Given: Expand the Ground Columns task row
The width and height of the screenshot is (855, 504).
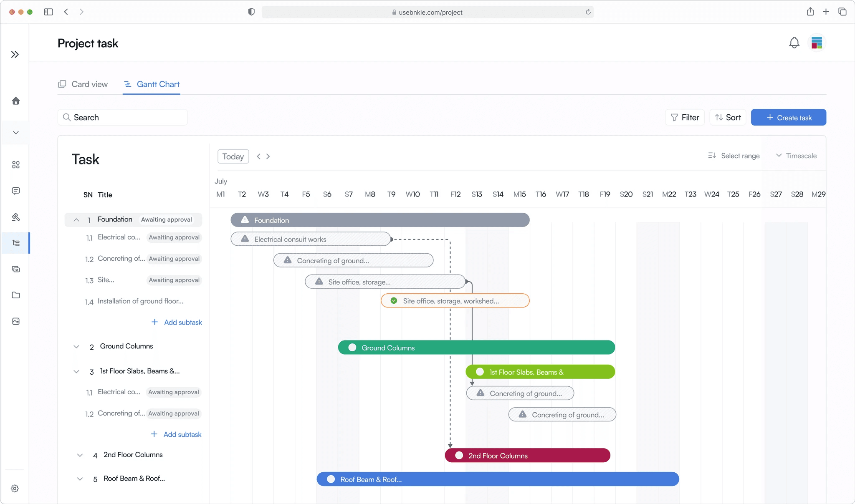Looking at the screenshot, I should pyautogui.click(x=76, y=347).
